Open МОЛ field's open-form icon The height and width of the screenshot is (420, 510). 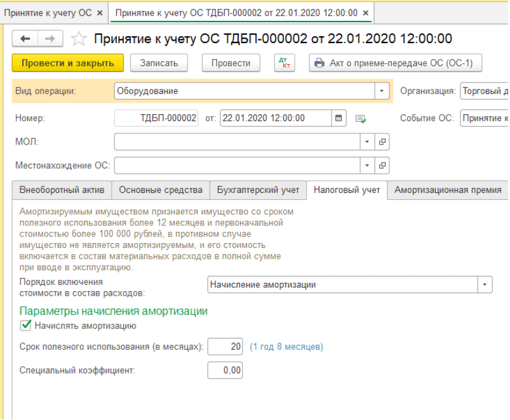(382, 142)
